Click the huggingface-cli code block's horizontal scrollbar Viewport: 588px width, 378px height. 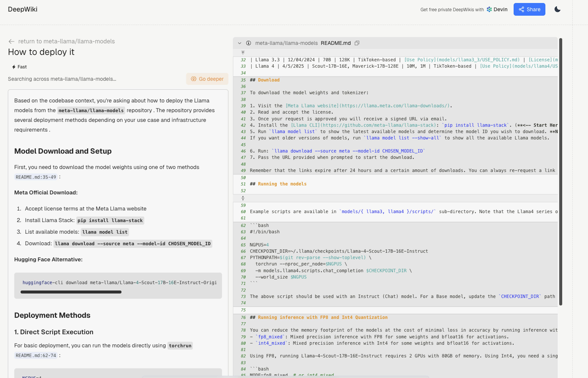pos(71,292)
